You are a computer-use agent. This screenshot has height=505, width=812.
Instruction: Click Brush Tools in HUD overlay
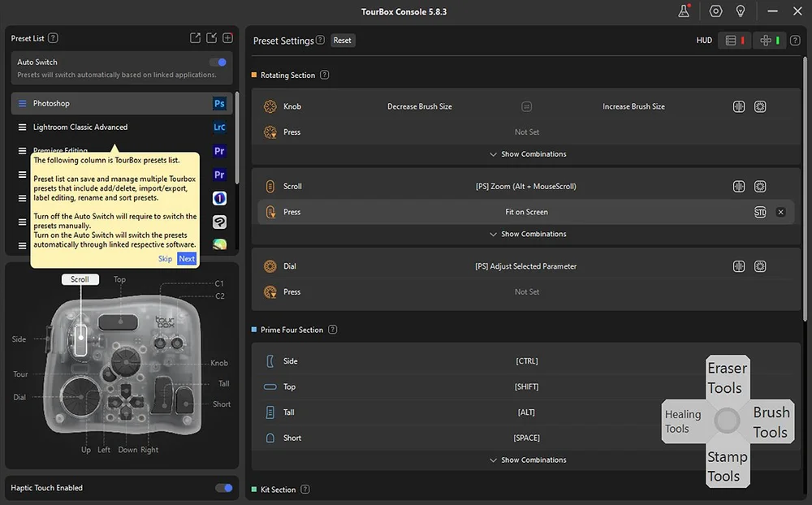click(x=771, y=421)
